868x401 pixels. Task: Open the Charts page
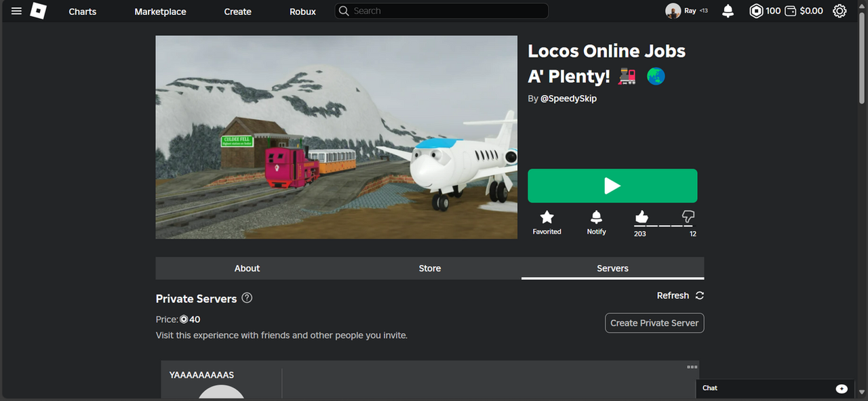(x=83, y=12)
